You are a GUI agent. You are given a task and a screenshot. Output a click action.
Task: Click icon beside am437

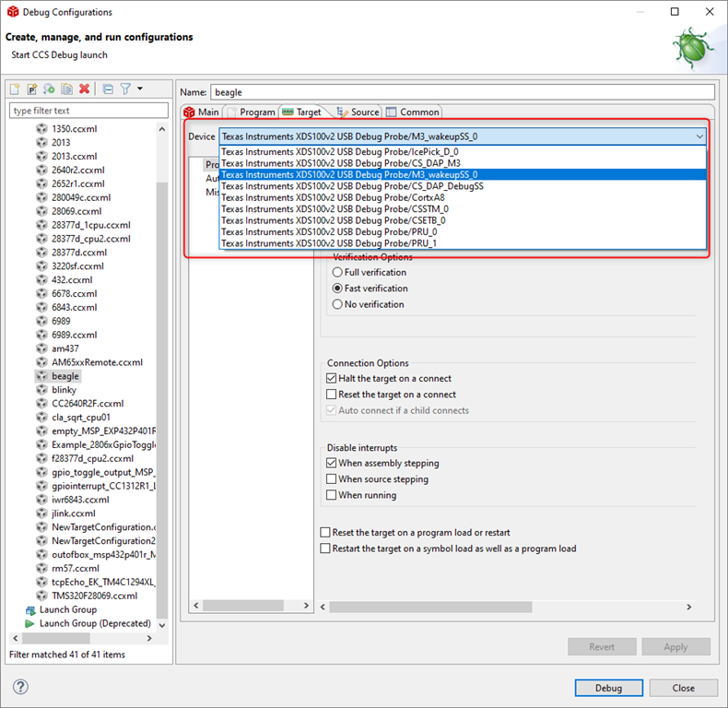(x=41, y=348)
